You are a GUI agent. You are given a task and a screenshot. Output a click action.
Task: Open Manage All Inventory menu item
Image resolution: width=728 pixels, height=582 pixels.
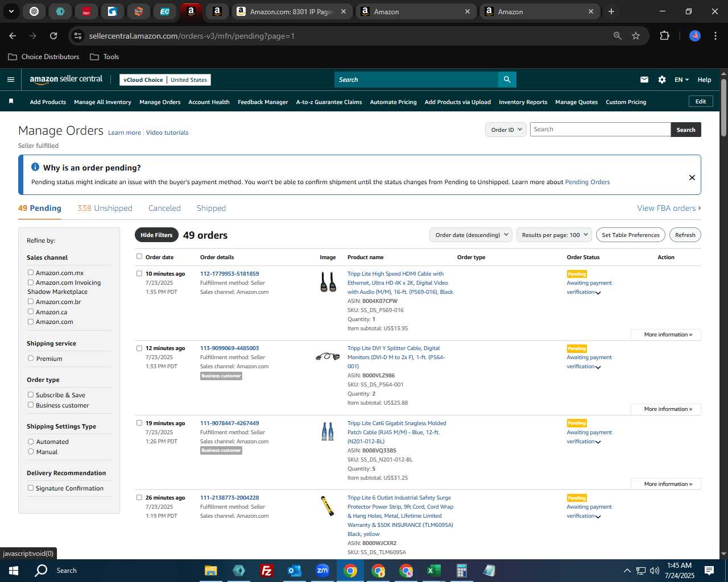(102, 102)
